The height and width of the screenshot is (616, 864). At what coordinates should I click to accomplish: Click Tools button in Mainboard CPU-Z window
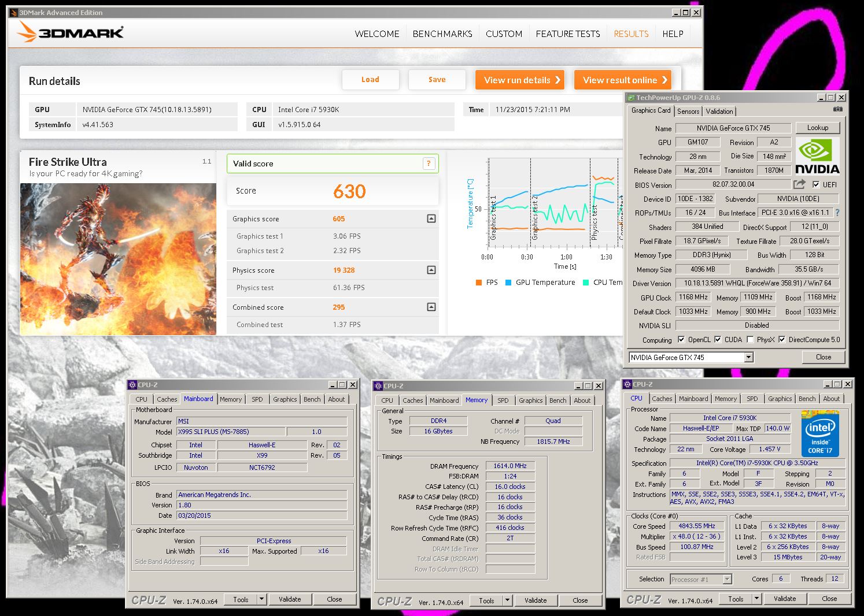tap(241, 599)
